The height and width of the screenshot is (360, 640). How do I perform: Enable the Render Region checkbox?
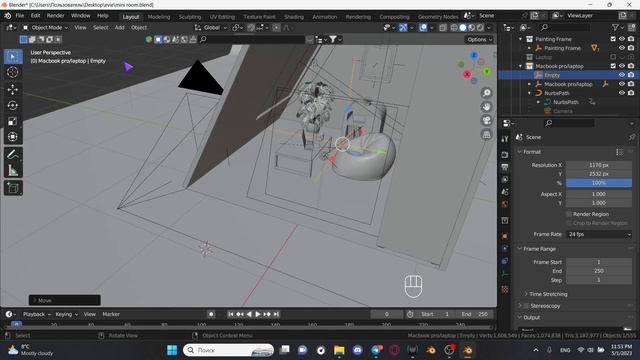coord(569,214)
